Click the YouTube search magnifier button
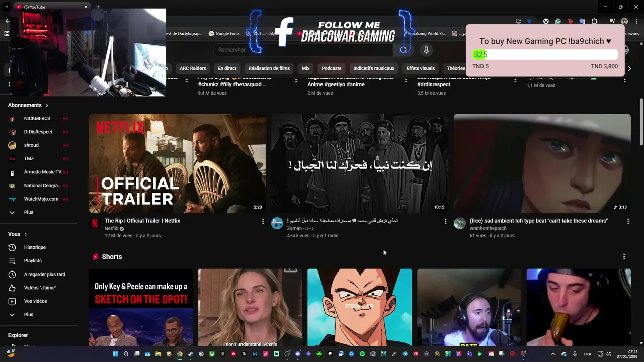The height and width of the screenshot is (362, 644). click(x=403, y=50)
